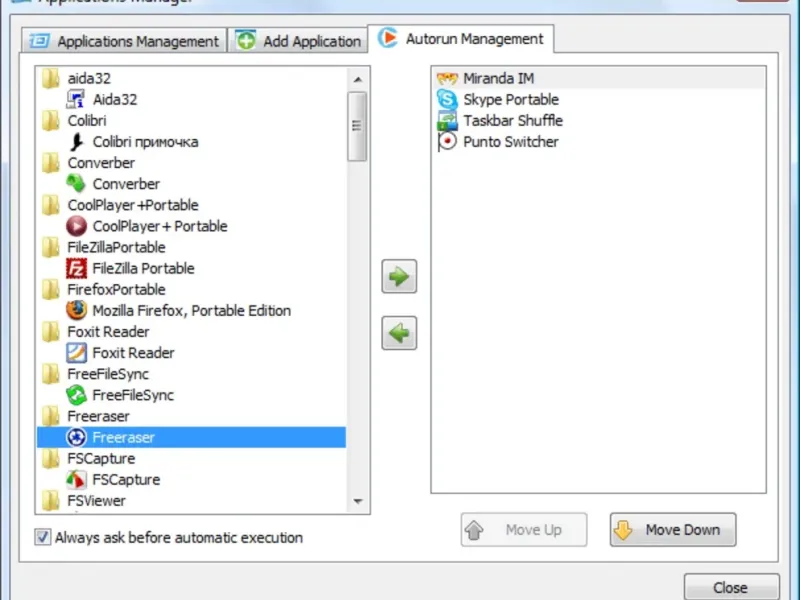
Task: Select the Autorun Management tab
Action: point(461,39)
